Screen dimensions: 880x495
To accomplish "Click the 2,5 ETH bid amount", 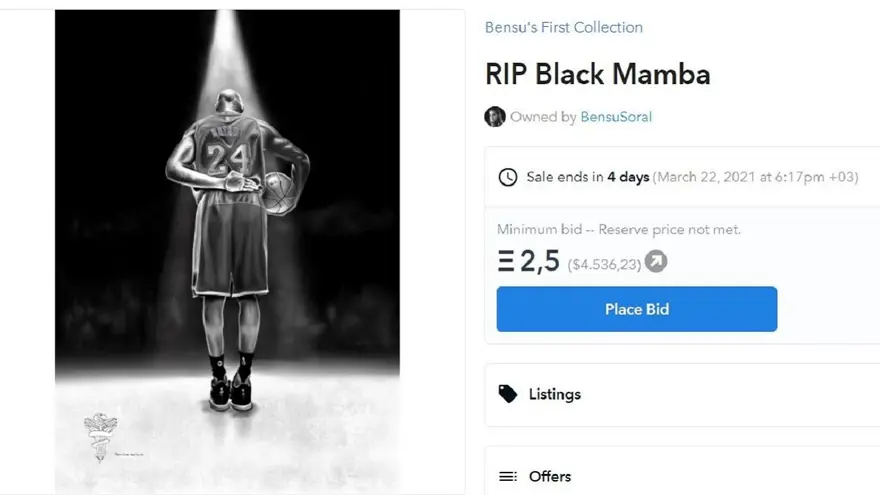I will coord(540,263).
